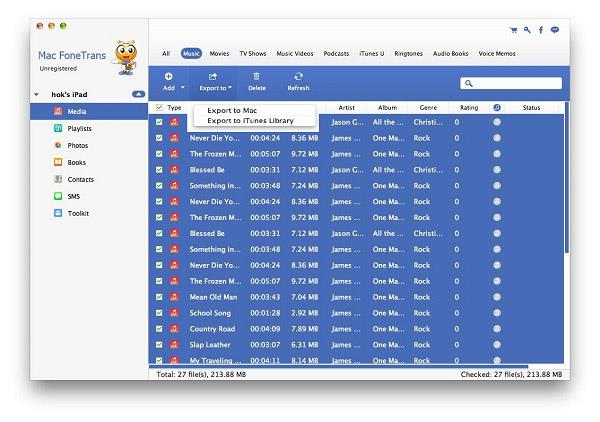Sort by the Genre column header

click(428, 108)
